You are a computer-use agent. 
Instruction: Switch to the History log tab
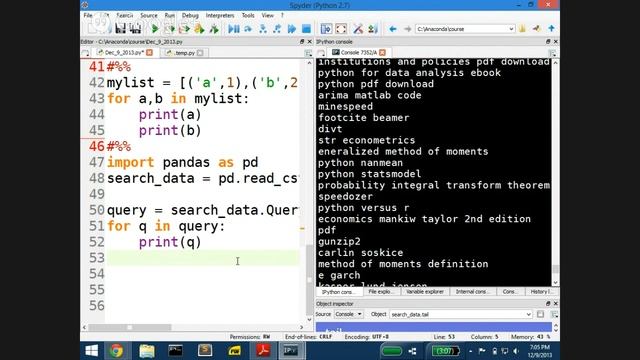pos(541,292)
